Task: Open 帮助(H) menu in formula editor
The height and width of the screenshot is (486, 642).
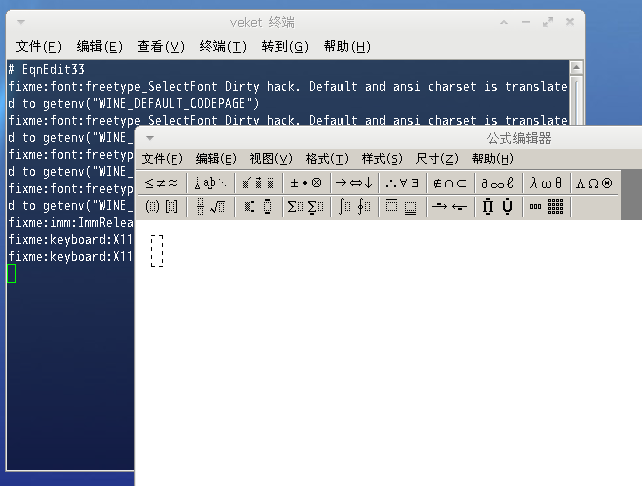Action: (493, 159)
